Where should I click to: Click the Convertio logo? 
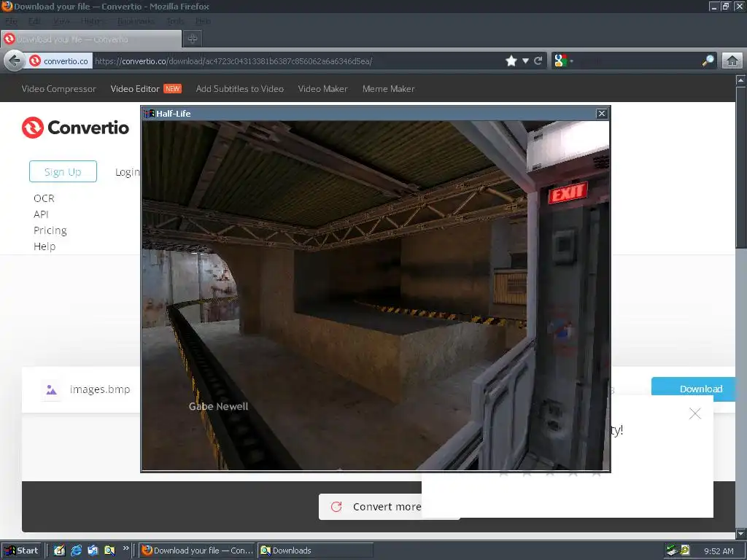pyautogui.click(x=75, y=128)
